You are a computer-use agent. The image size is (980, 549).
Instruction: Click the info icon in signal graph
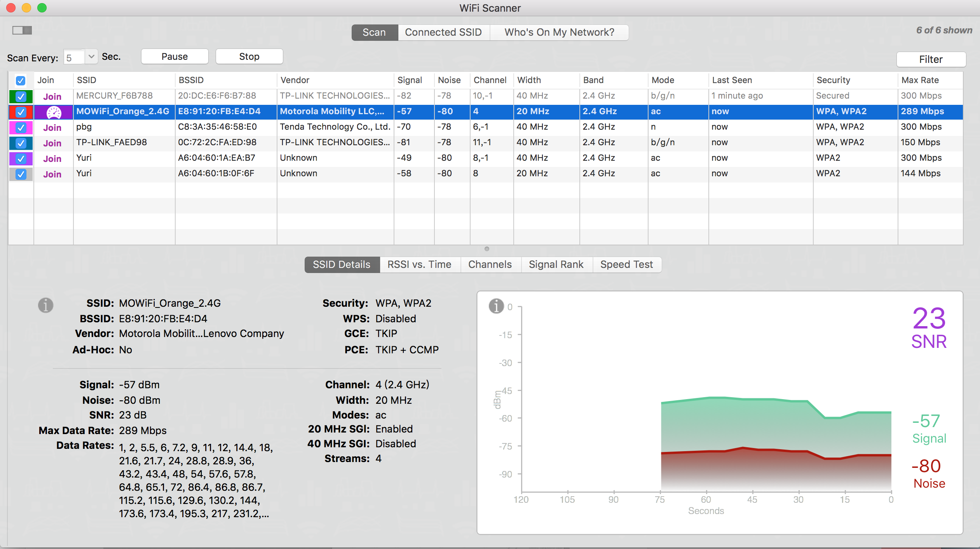[x=496, y=306]
